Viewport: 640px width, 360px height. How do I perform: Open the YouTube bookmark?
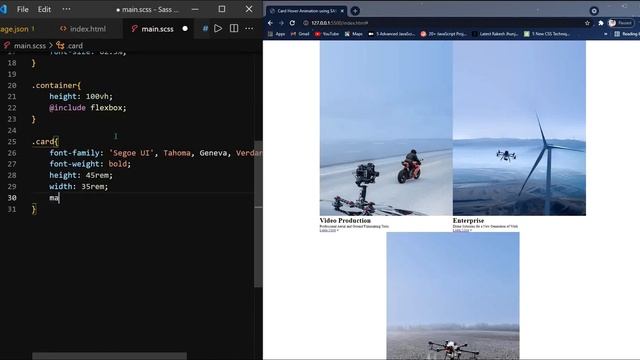tap(327, 34)
